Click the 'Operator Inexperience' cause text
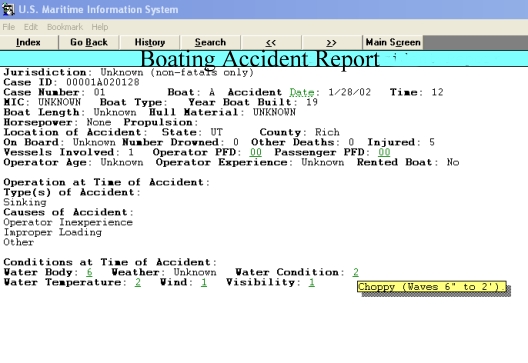528x363 pixels. tap(68, 222)
